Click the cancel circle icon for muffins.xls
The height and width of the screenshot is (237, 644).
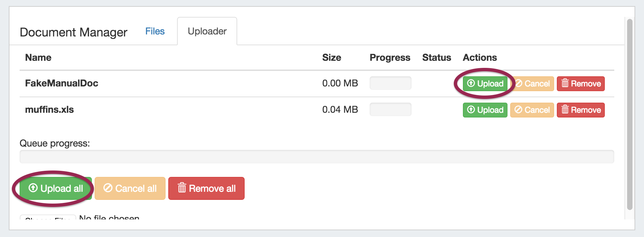(518, 109)
